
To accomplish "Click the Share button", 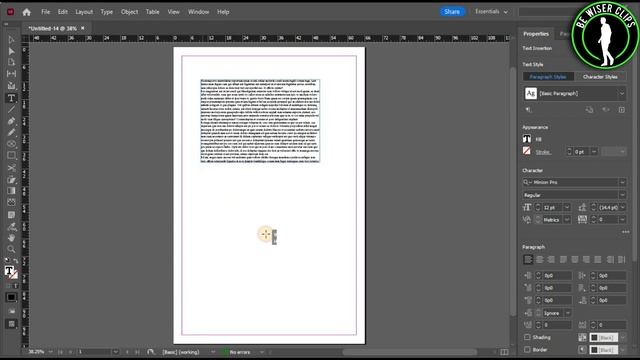I will (452, 12).
